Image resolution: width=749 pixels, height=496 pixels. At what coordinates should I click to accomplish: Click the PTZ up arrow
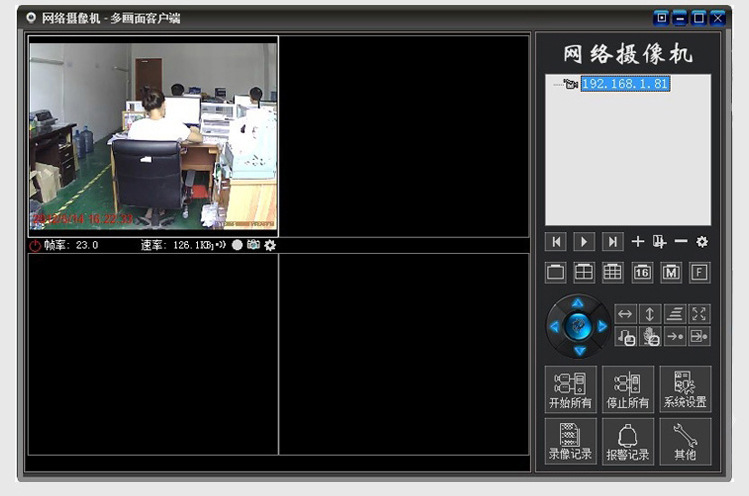(578, 303)
